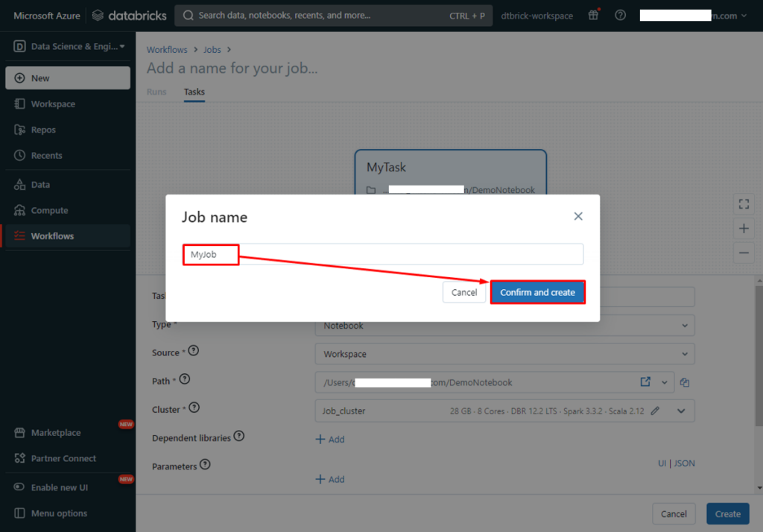Show help for Source field
763x532 pixels.
[193, 350]
